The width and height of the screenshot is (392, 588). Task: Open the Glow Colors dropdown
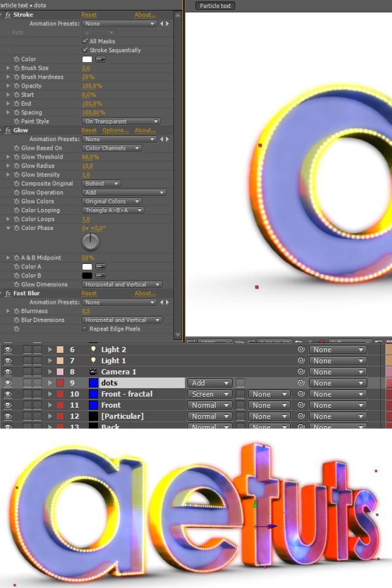[112, 201]
